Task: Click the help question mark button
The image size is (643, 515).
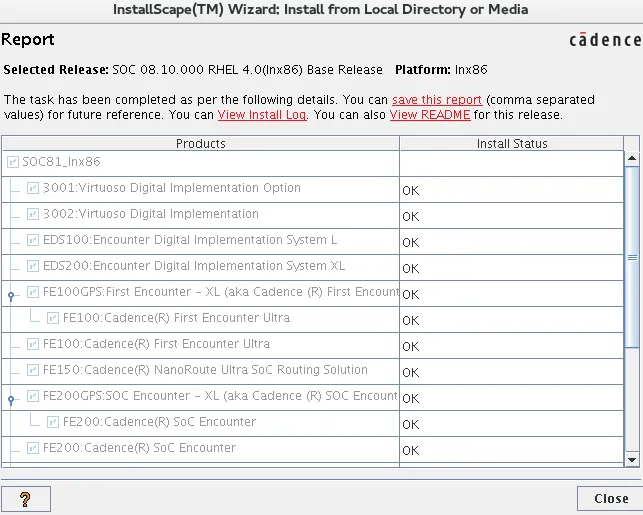Action: [26, 498]
